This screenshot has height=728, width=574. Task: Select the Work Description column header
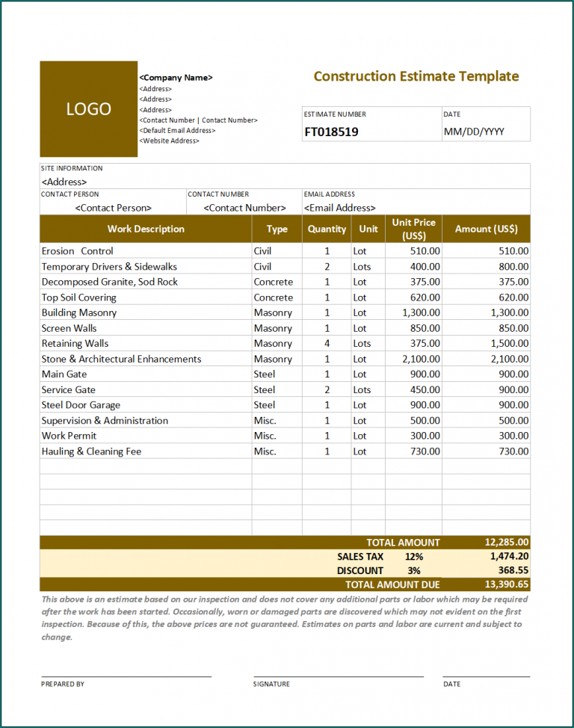click(x=146, y=229)
